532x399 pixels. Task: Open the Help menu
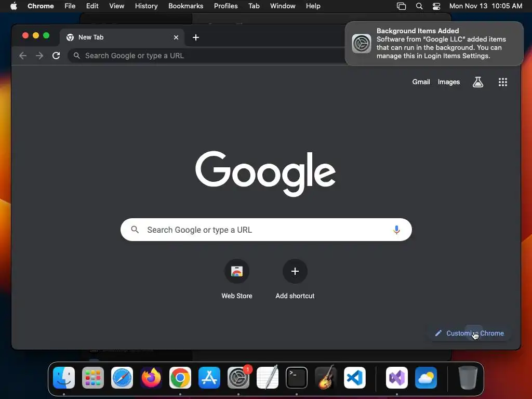click(x=313, y=6)
